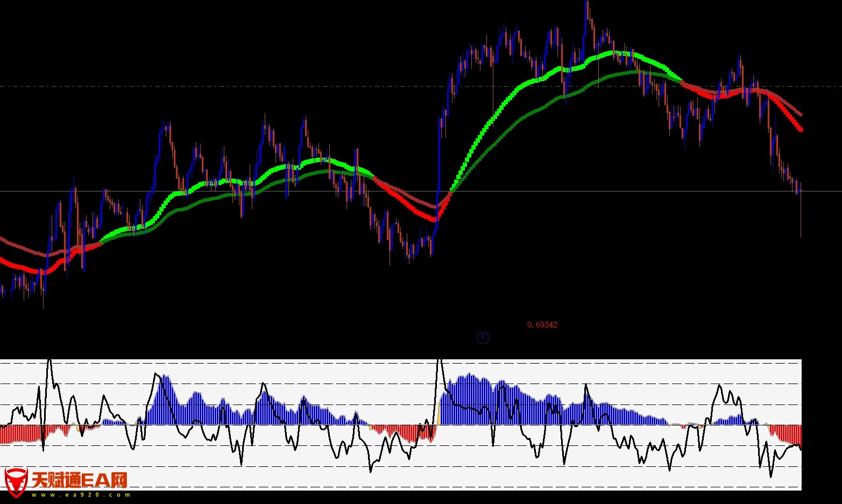Select the red 0.69342 price label

click(x=542, y=325)
